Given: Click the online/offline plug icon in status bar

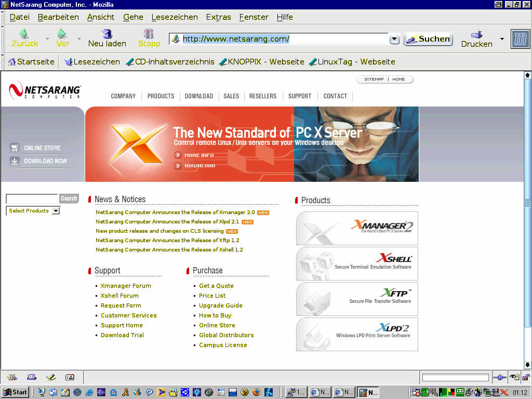Looking at the screenshot, I should point(500,377).
